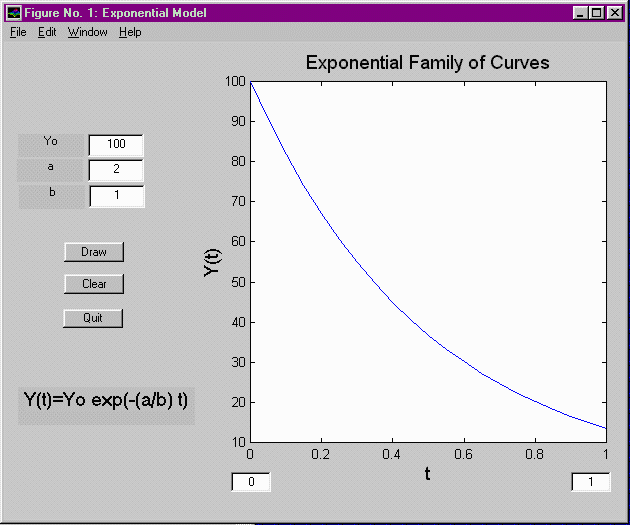Viewport: 630px width, 525px height.
Task: Click the Yo label
Action: (x=51, y=141)
